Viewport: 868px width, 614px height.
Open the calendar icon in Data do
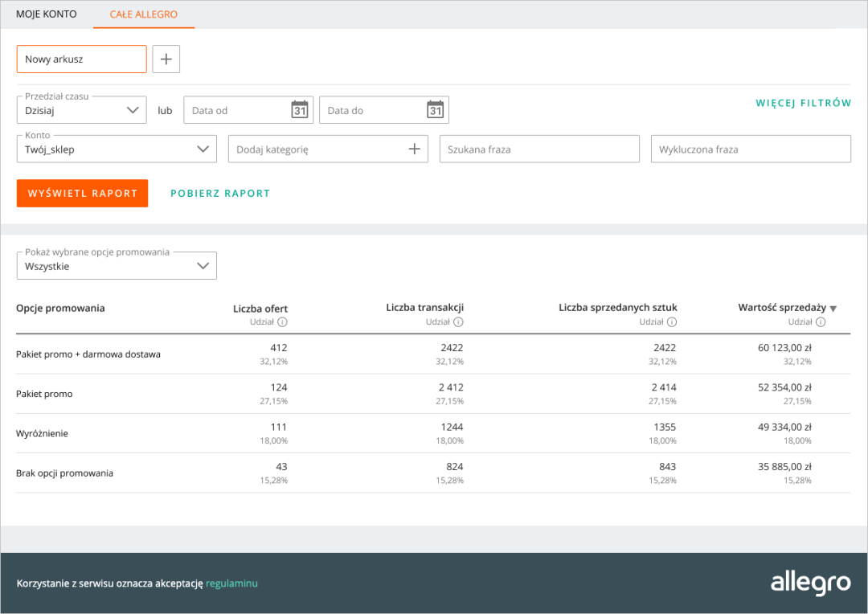[436, 110]
